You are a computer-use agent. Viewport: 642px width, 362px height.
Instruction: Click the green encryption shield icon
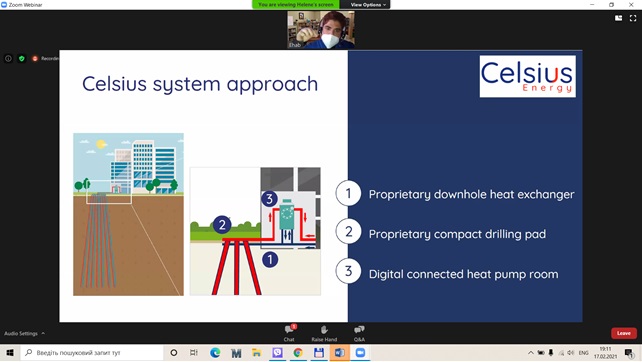tap(22, 59)
